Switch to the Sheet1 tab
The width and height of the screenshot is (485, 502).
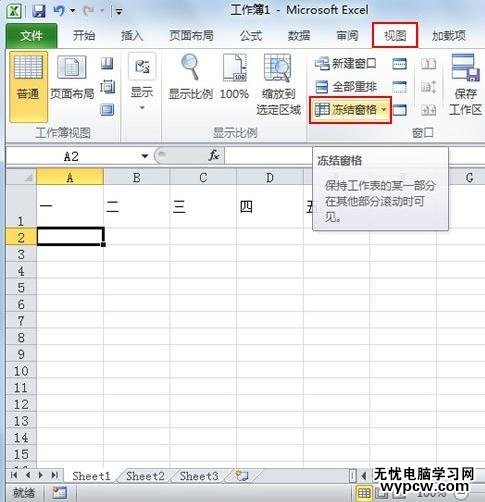pyautogui.click(x=91, y=476)
